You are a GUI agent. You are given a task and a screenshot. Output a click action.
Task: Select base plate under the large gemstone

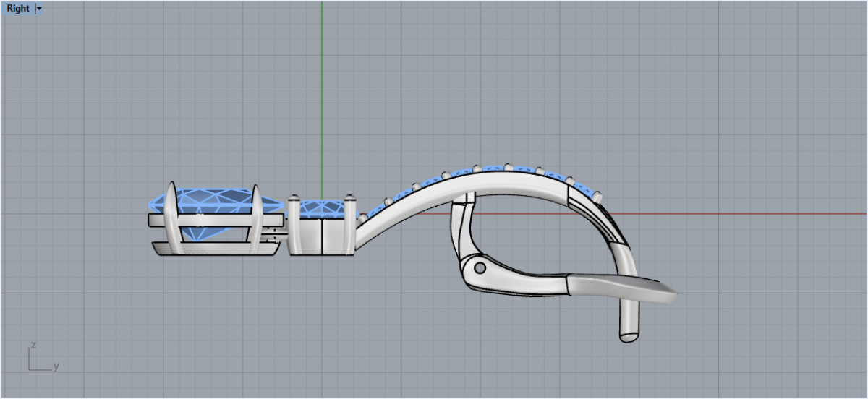click(217, 249)
